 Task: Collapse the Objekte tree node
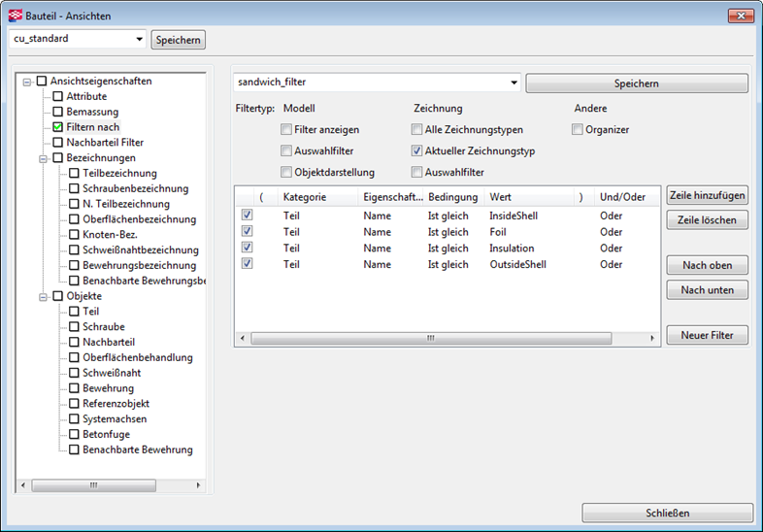pyautogui.click(x=44, y=296)
